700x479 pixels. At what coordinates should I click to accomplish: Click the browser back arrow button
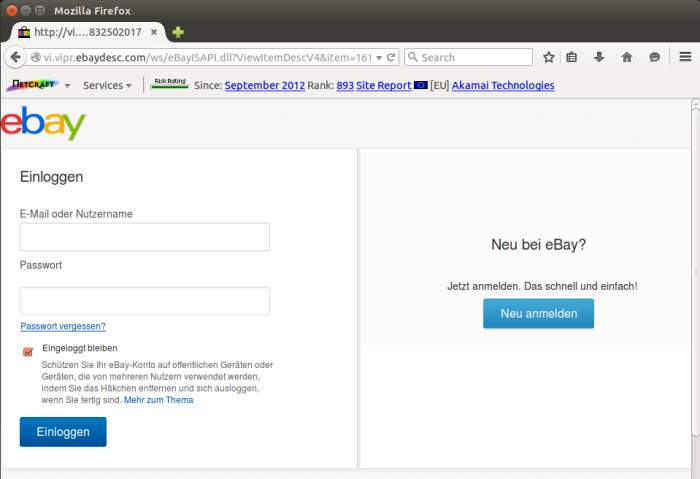15,57
